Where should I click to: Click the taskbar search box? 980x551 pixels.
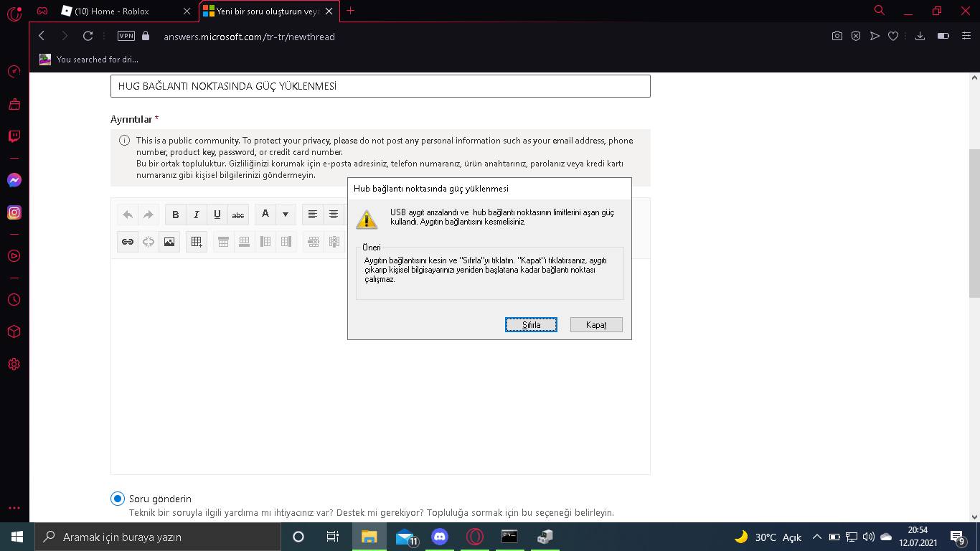tap(158, 537)
